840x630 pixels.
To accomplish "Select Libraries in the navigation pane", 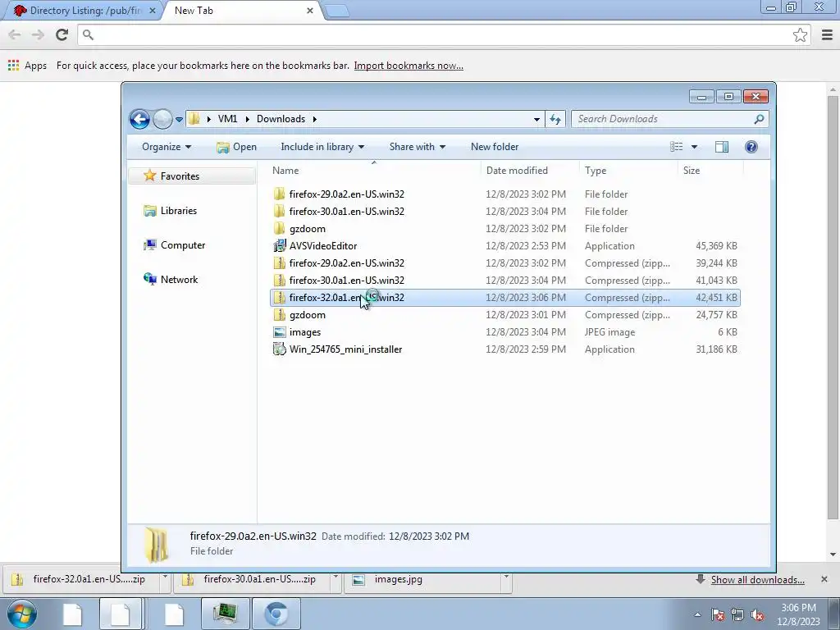I will coord(178,211).
